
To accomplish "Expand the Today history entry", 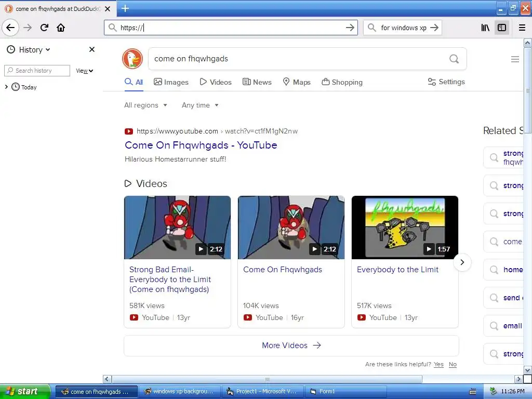I will (6, 87).
